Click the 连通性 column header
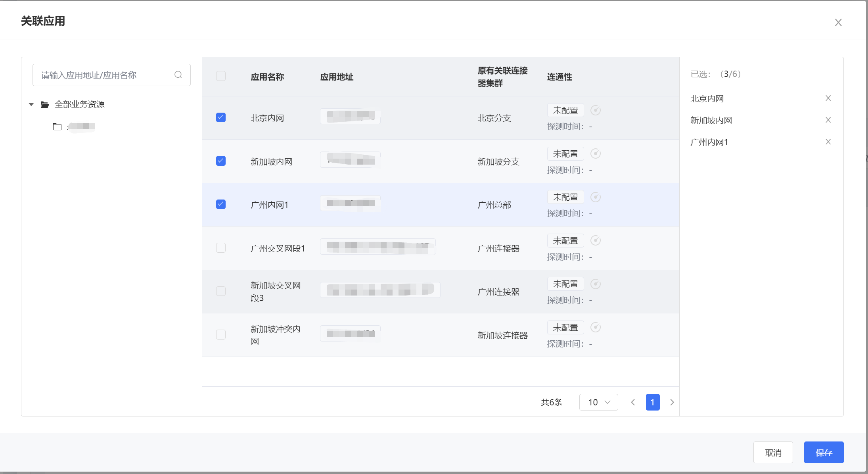This screenshot has width=868, height=474. [560, 77]
